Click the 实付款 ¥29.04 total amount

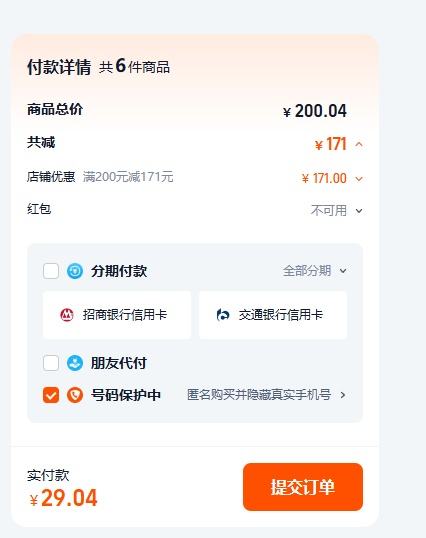64,498
